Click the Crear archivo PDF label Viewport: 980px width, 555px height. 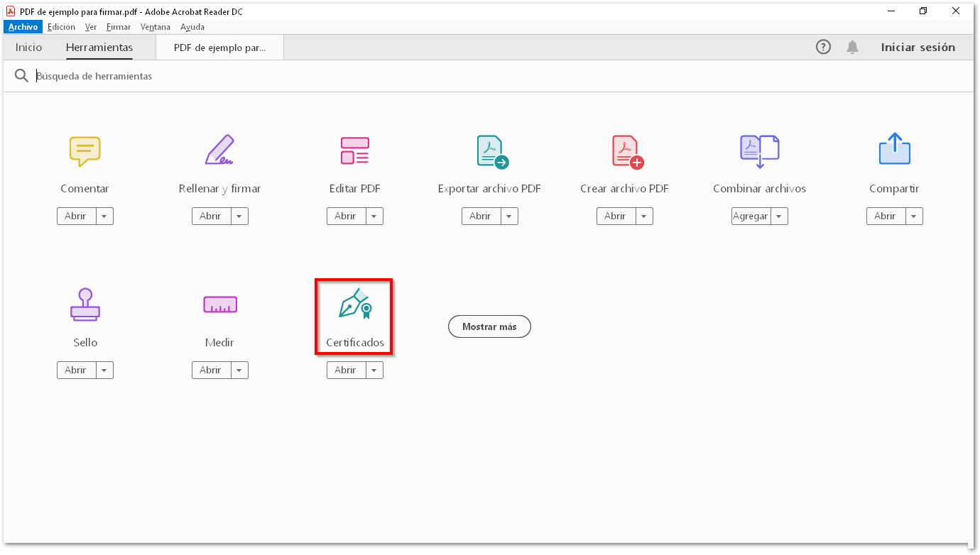(x=624, y=189)
